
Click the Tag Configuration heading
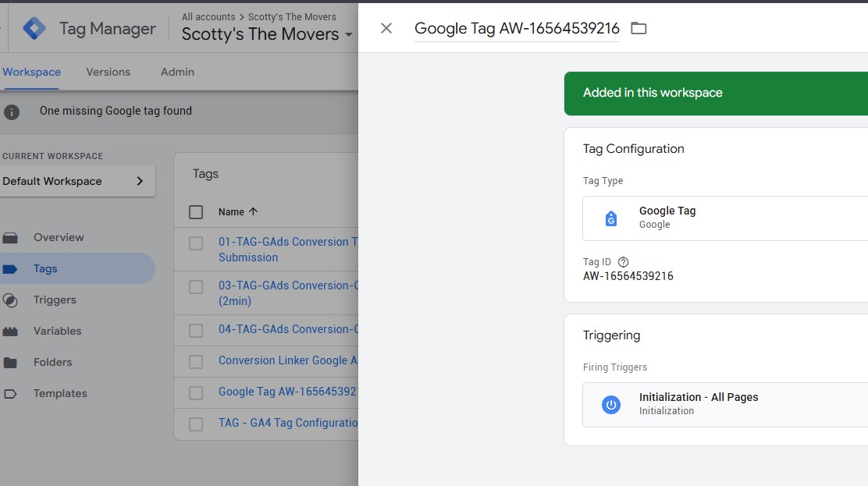(x=633, y=149)
